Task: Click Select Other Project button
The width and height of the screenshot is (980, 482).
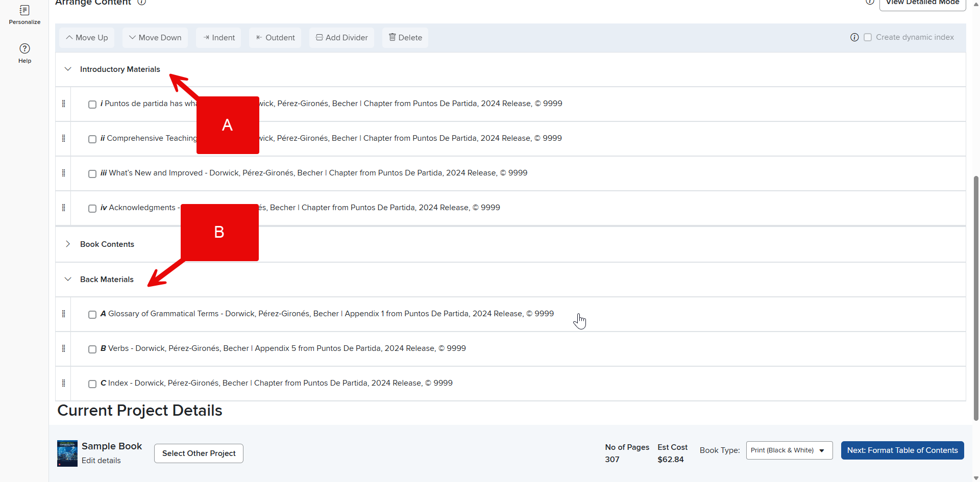Action: 199,453
